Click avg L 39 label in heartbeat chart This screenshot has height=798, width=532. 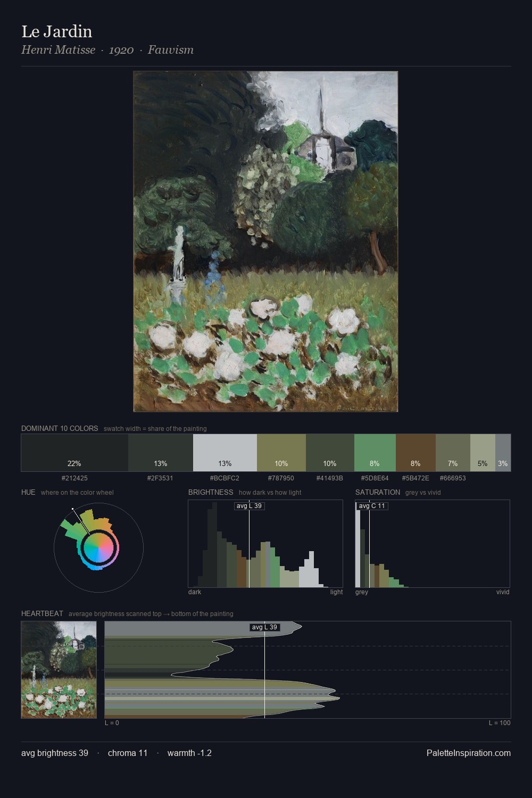265,627
